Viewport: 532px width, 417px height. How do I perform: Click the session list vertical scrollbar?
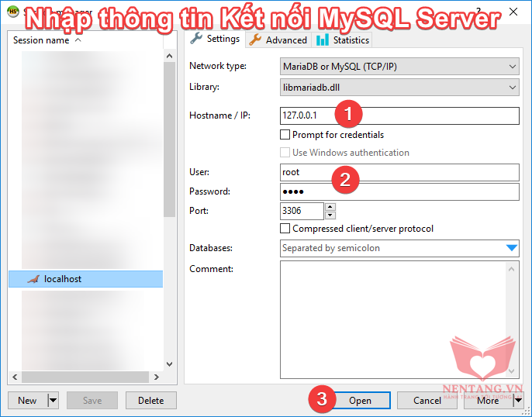click(170, 140)
